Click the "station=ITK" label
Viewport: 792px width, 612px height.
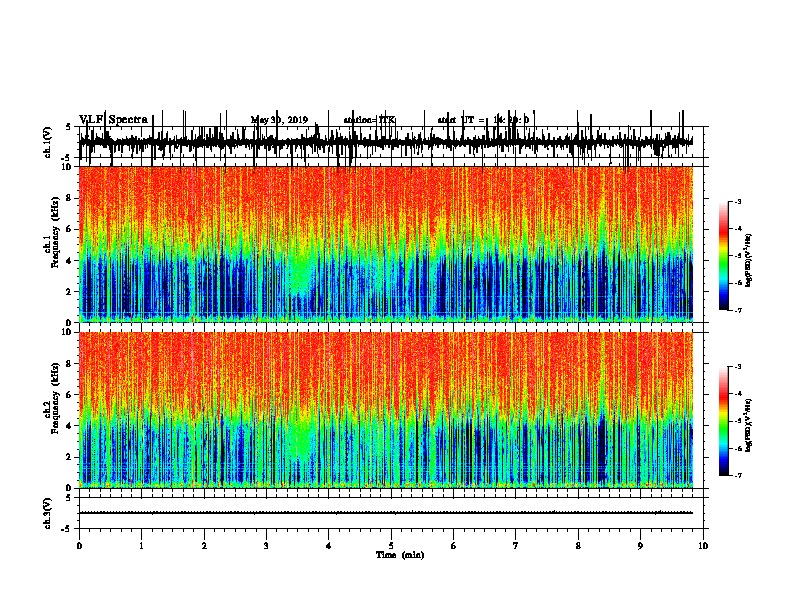point(369,120)
